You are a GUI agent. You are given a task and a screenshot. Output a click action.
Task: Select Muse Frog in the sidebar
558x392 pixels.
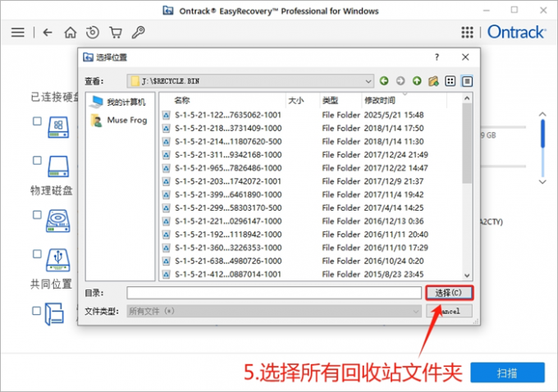(x=119, y=121)
